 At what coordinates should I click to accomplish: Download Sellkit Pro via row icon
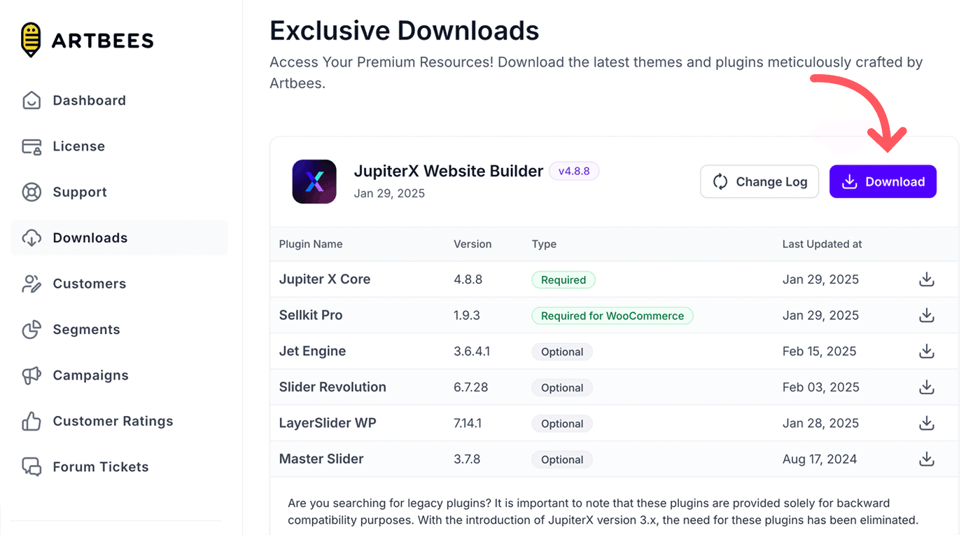click(927, 315)
